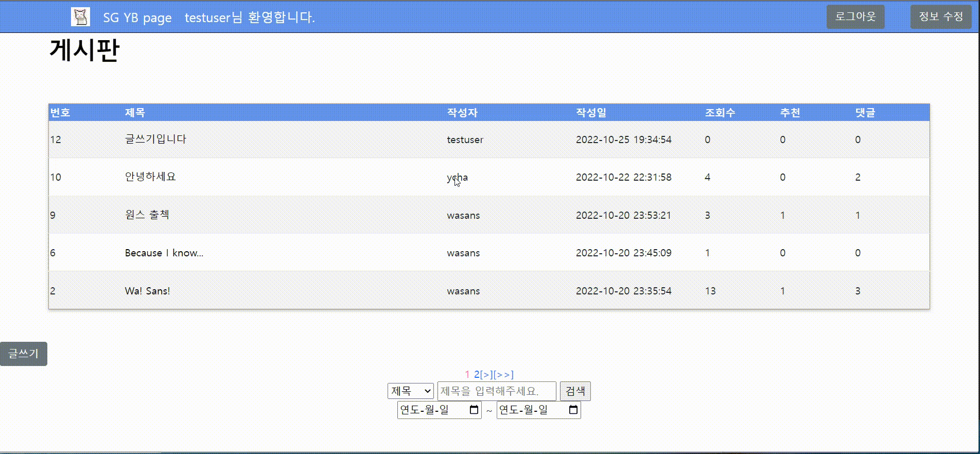Screen dimensions: 980x454
Task: Click date 2022-10-25 19:34:54
Action: pyautogui.click(x=623, y=139)
